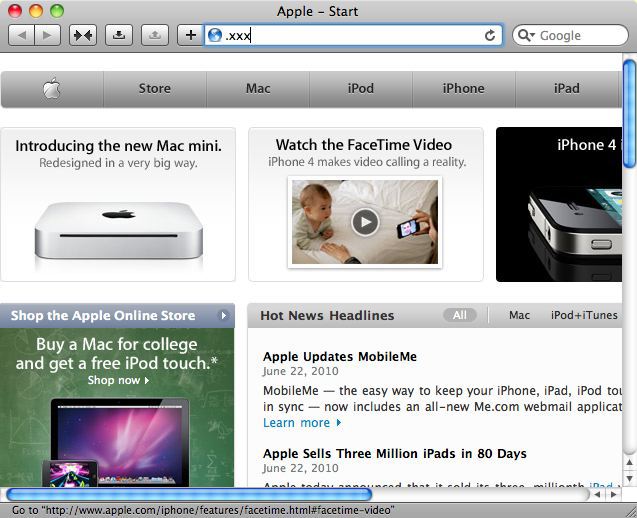Click the horizontal scrollbar thumb
This screenshot has height=518, width=637.
(x=189, y=494)
